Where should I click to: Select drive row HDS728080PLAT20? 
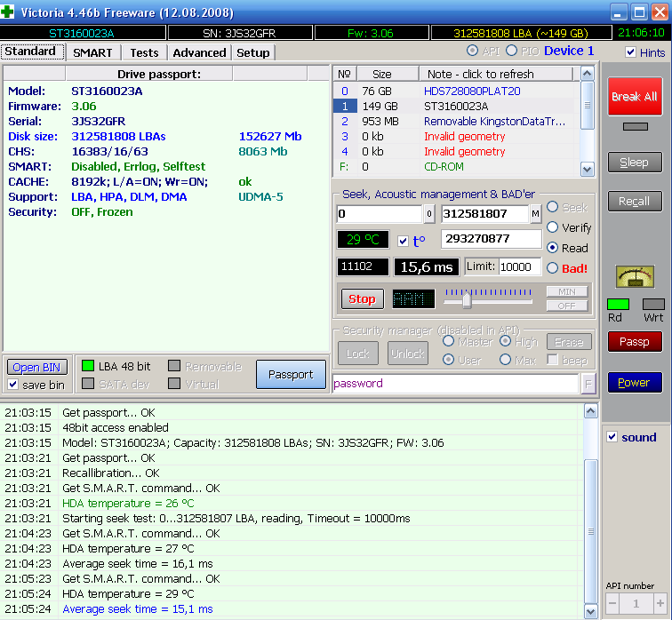point(457,91)
